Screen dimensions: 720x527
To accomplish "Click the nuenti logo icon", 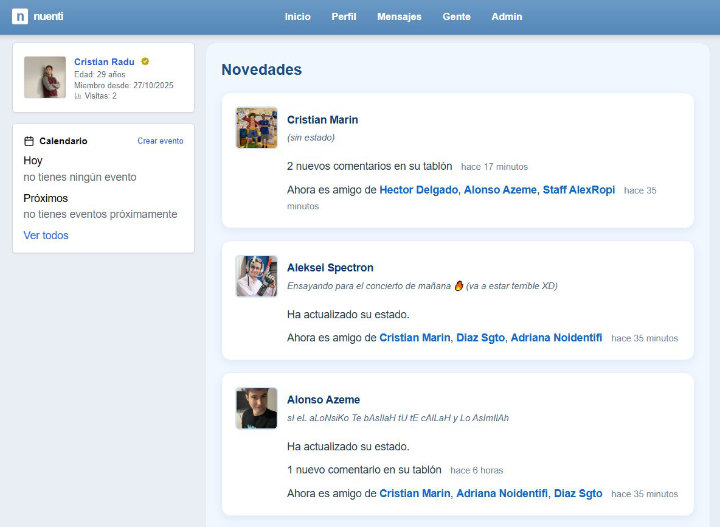I will click(x=20, y=16).
